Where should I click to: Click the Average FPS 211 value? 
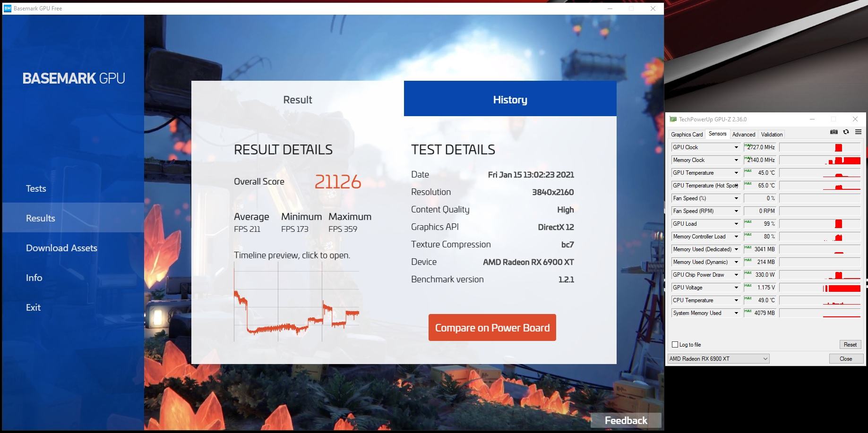[247, 229]
